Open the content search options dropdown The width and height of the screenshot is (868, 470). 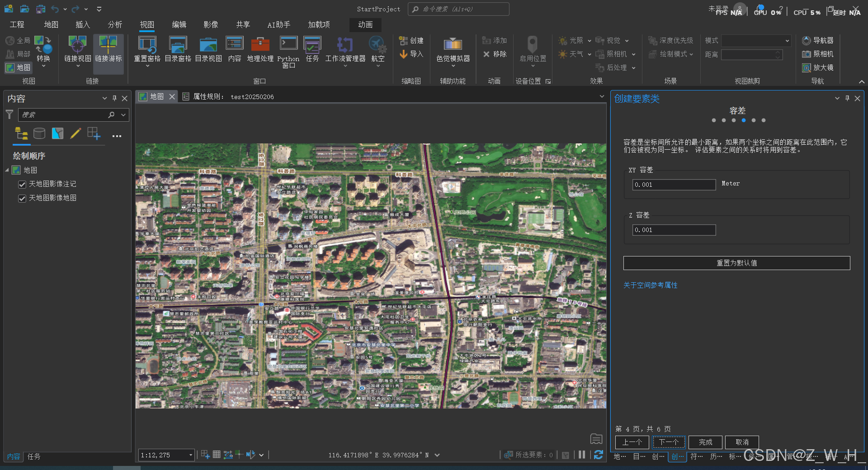click(x=123, y=115)
